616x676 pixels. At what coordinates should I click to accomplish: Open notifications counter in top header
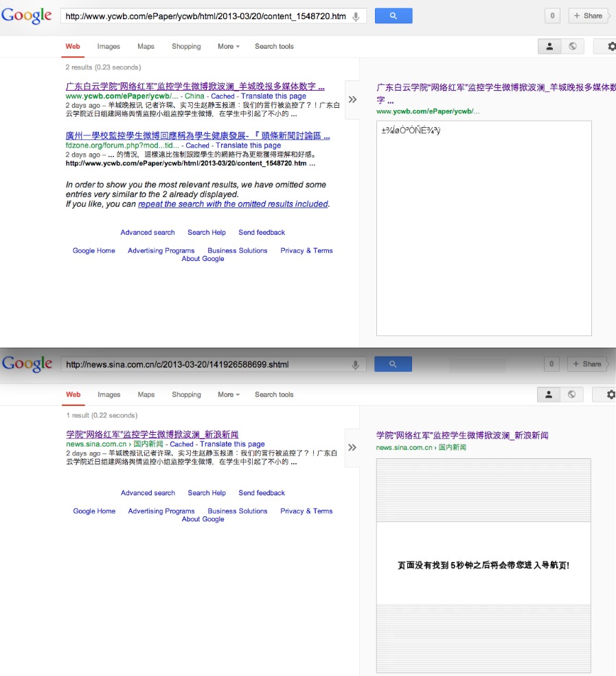point(552,16)
